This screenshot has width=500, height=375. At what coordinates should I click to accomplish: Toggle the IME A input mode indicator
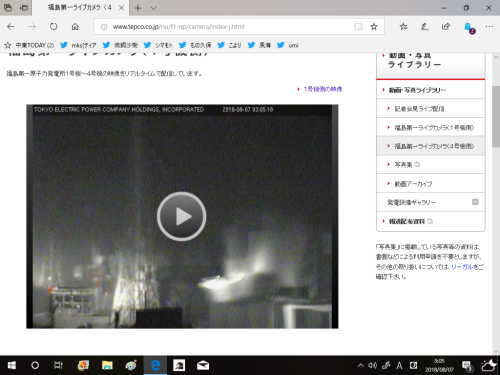coord(399,366)
